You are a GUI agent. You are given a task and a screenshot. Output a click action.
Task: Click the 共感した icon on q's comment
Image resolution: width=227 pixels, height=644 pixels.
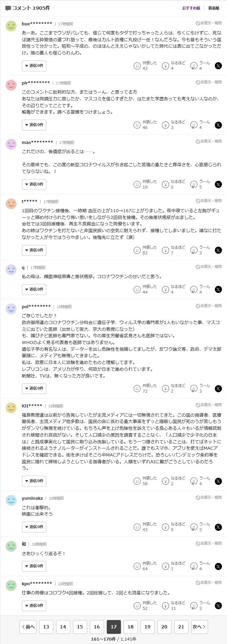(137, 290)
